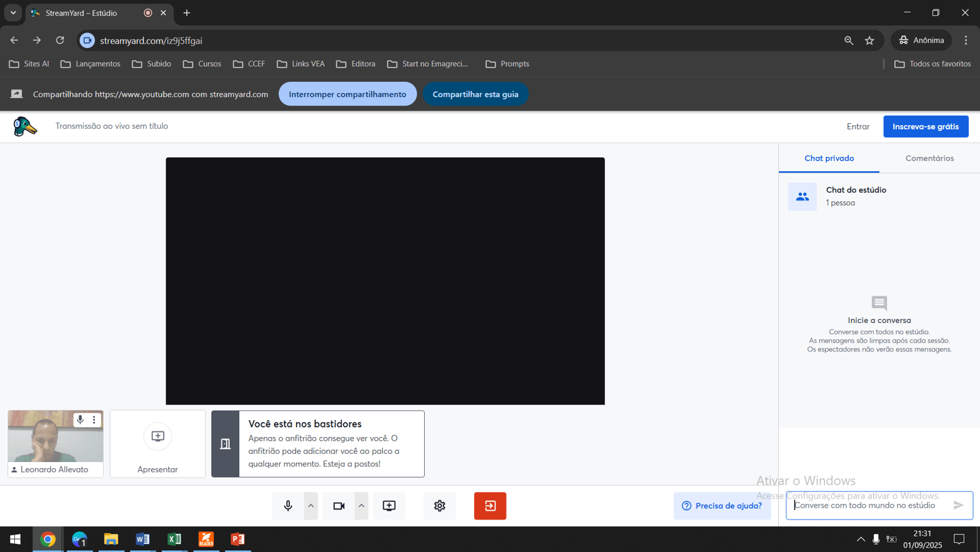Expand camera options chevron
This screenshot has width=980, height=552.
click(x=362, y=506)
